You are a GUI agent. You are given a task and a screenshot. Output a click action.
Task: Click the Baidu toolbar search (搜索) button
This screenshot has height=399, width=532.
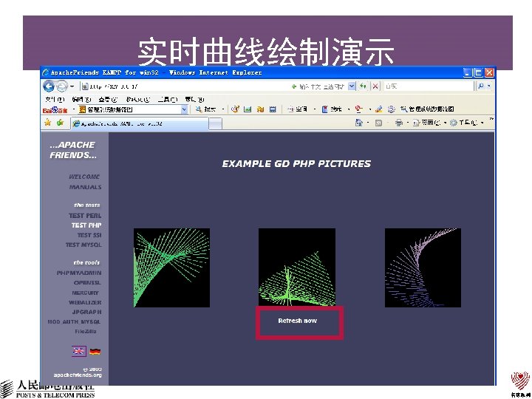(x=206, y=109)
